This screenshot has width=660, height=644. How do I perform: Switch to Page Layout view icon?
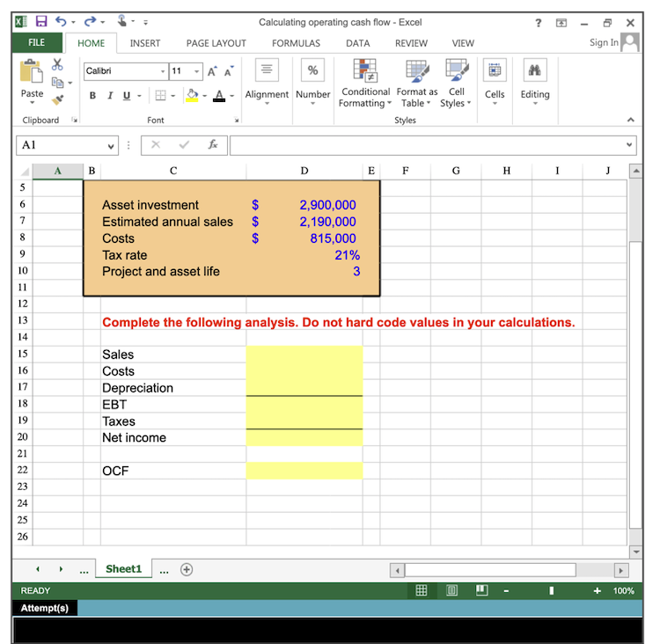[451, 590]
